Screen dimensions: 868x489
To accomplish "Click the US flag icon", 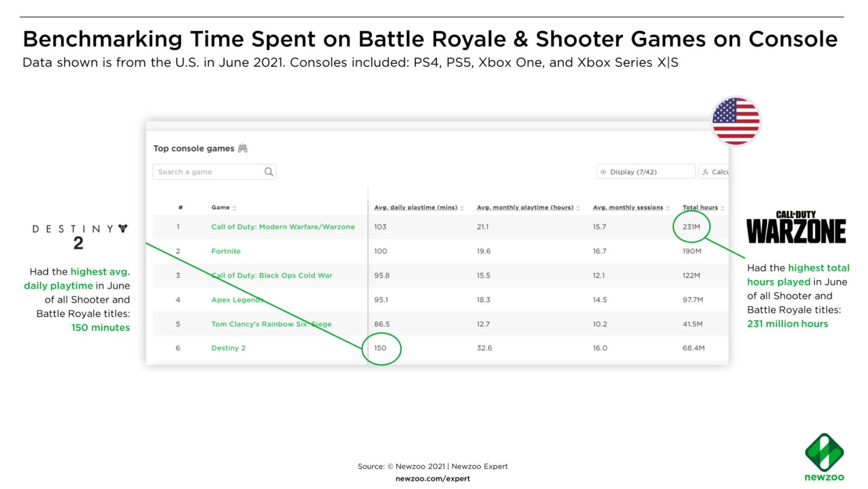I will click(736, 121).
